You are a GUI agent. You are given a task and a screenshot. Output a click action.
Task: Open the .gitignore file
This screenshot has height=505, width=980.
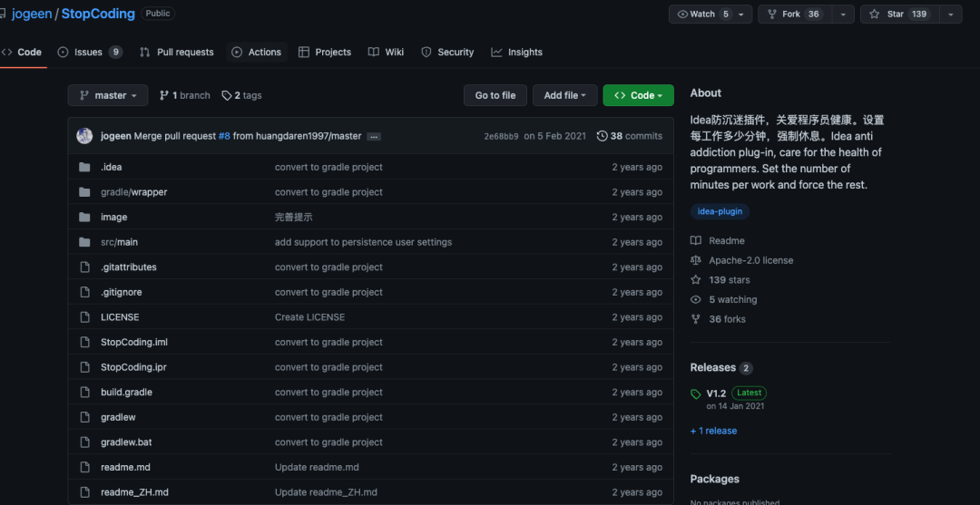[122, 292]
